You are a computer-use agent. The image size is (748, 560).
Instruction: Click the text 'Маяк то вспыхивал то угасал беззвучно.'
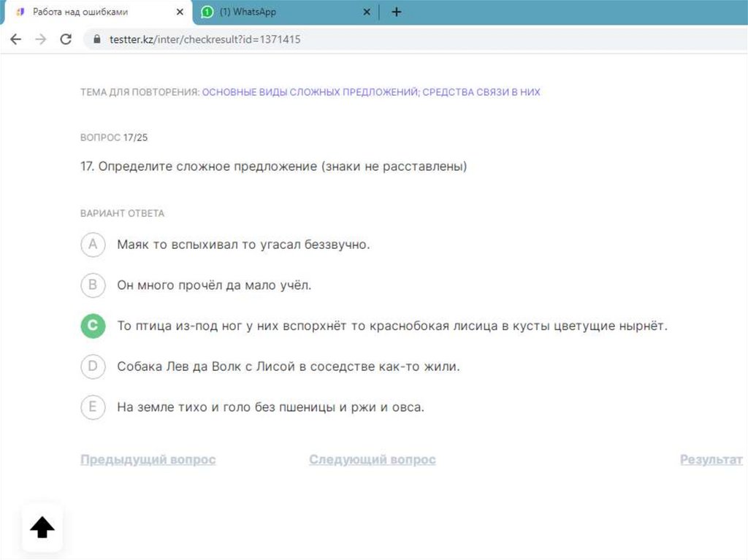(243, 245)
